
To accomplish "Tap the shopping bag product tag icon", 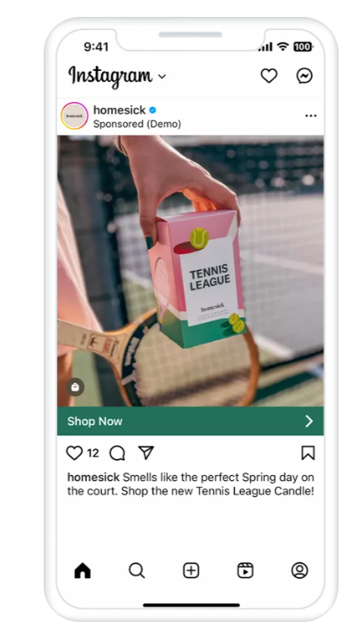I will (75, 387).
